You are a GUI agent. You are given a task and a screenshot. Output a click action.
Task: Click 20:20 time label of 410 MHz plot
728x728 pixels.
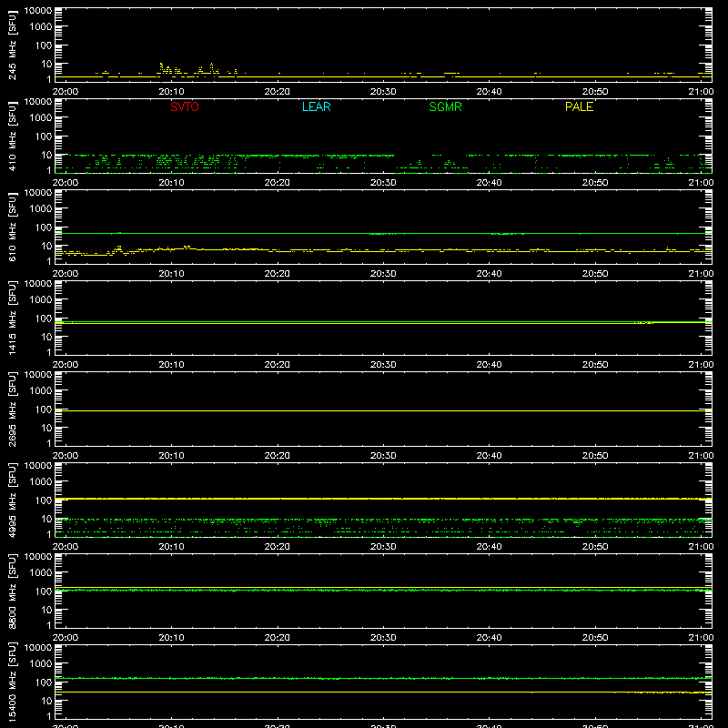[x=278, y=183]
